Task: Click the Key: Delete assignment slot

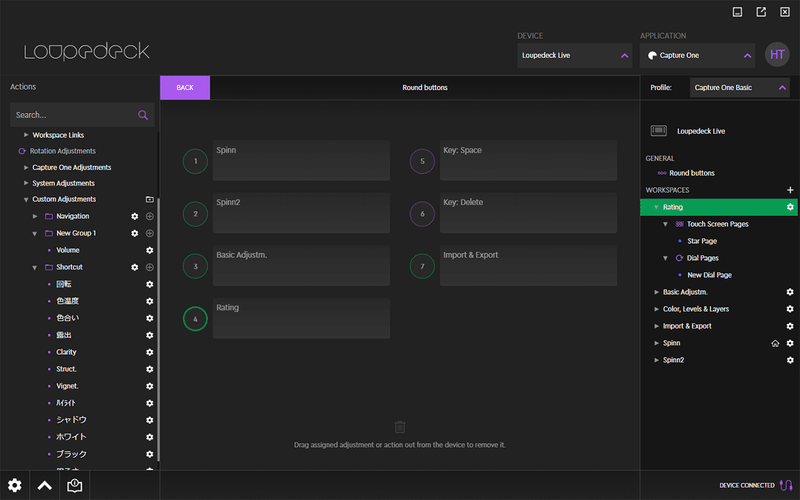Action: (x=528, y=213)
